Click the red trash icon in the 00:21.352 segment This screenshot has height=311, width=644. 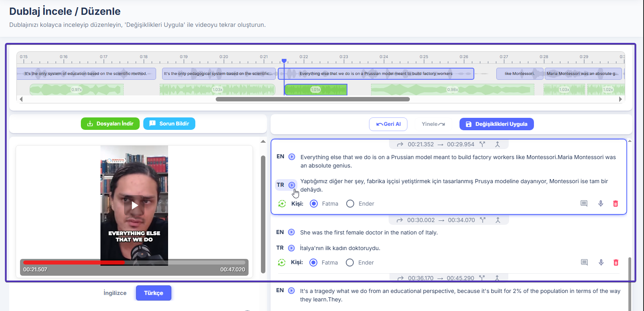click(x=616, y=204)
